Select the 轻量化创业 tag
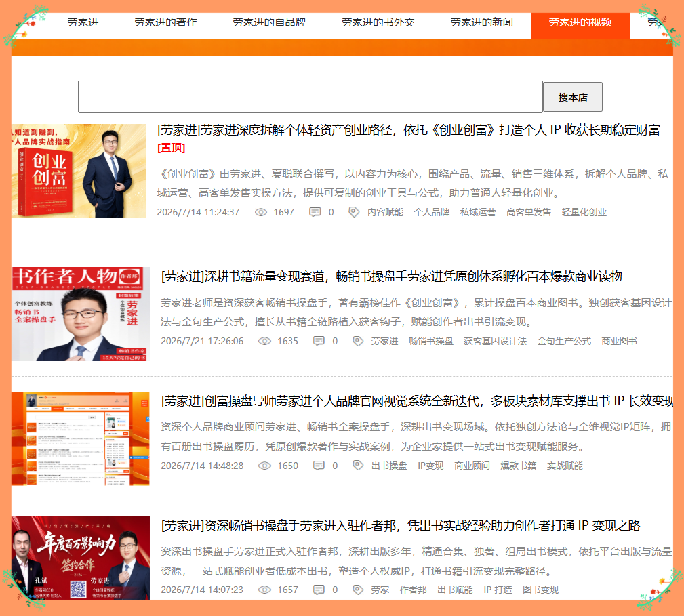This screenshot has width=684, height=616. [584, 212]
